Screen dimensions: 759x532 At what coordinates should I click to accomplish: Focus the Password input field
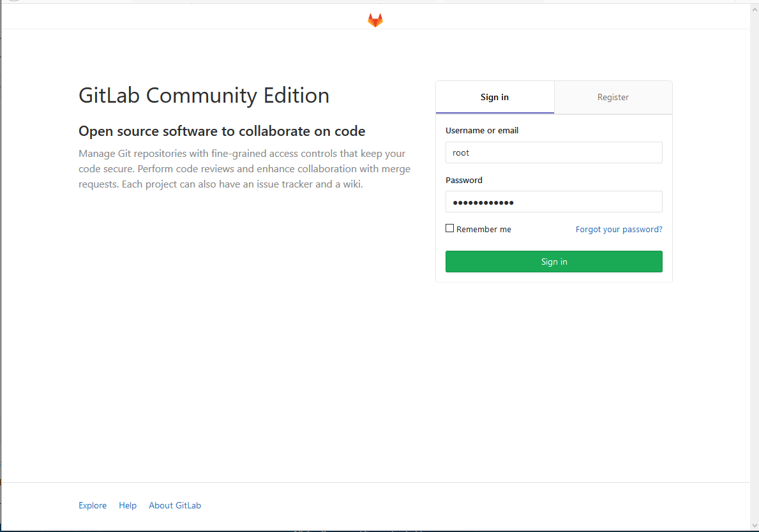(553, 202)
